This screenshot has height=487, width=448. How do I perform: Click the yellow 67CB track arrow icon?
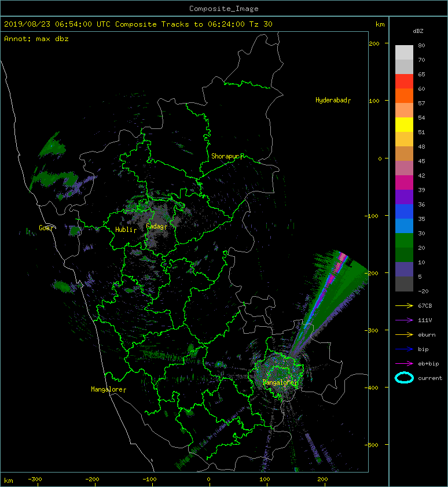(404, 305)
